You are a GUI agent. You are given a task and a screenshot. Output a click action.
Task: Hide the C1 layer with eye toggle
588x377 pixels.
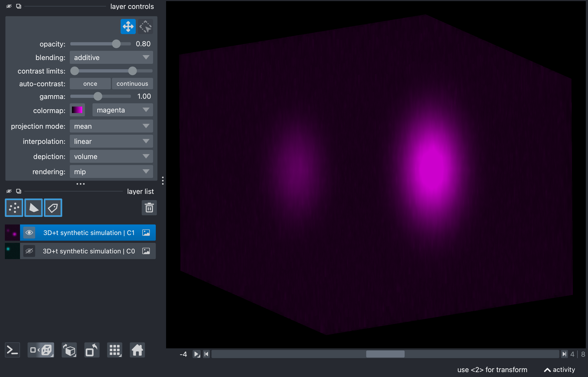29,233
